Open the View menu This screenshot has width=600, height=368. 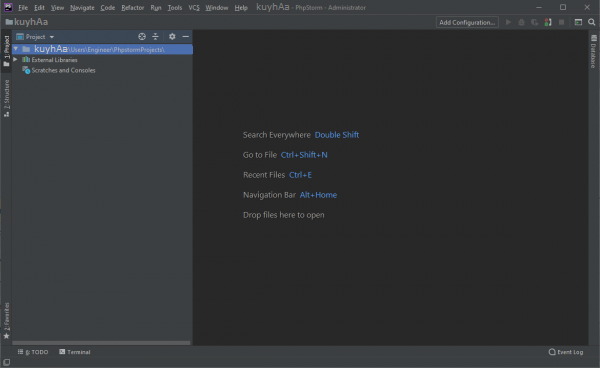(57, 8)
